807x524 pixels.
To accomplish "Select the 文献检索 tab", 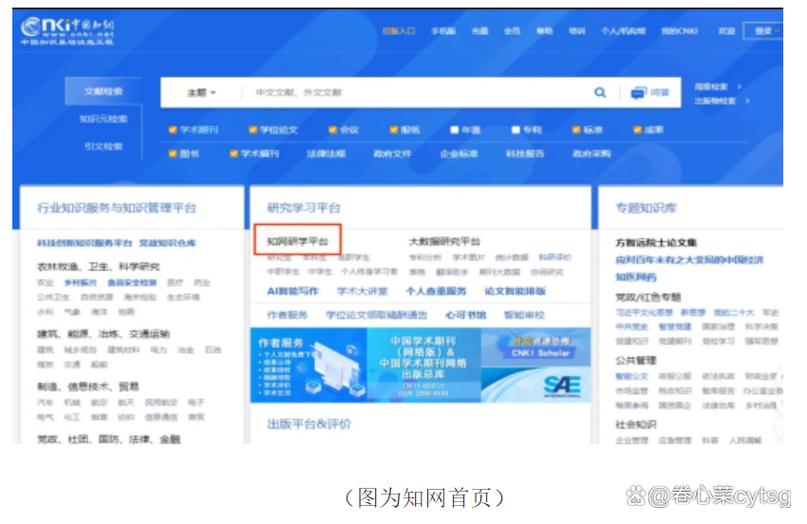I will click(103, 91).
